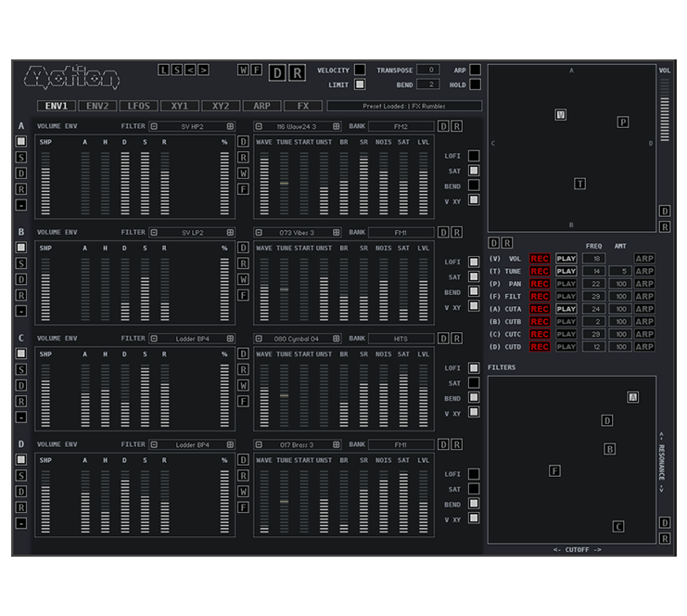Adjust the master VOL slider

coord(665,110)
